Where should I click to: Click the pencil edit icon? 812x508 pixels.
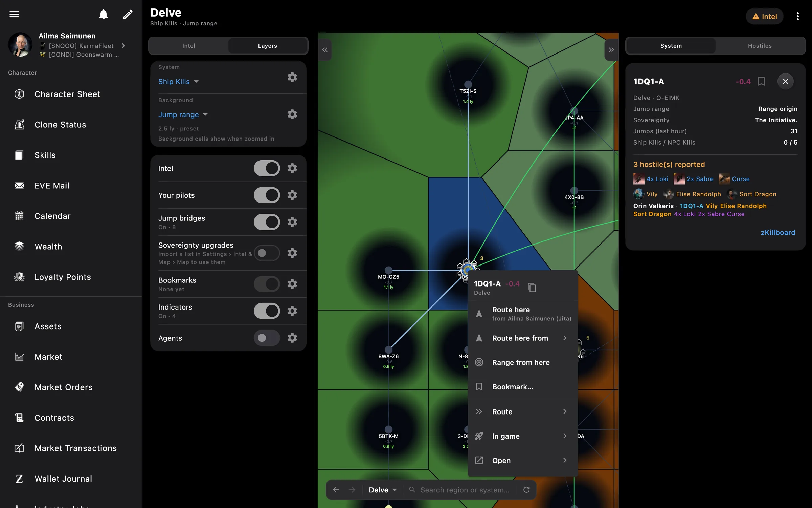128,14
